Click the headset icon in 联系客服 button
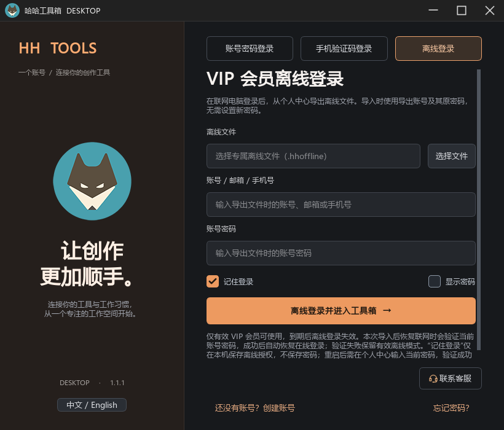The image size is (504, 430). coord(433,378)
